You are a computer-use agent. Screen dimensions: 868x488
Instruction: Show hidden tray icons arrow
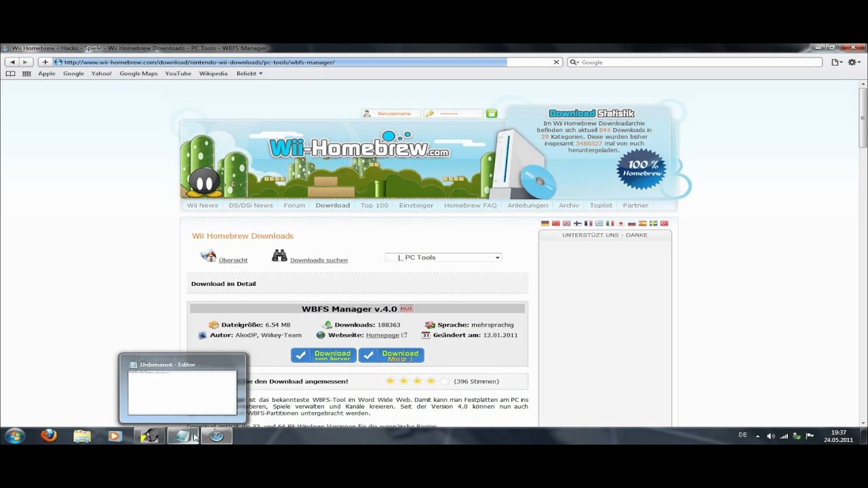coord(757,436)
